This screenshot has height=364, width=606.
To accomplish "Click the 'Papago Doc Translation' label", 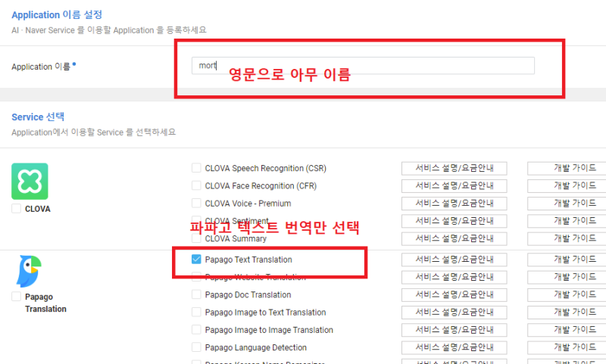I will point(248,294).
